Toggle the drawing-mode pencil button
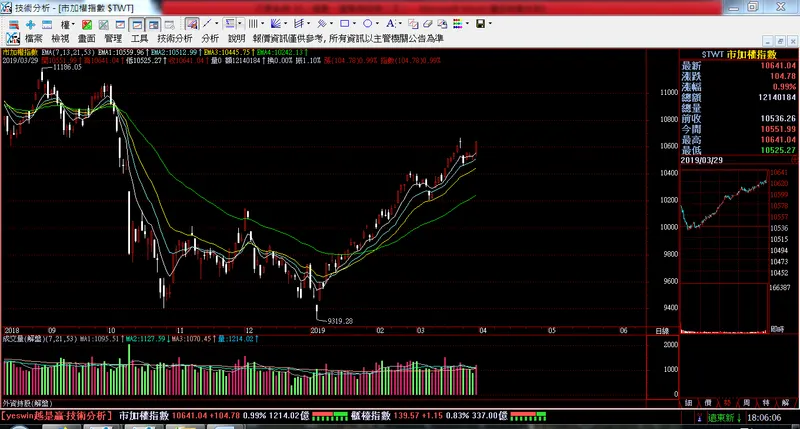 [192, 24]
